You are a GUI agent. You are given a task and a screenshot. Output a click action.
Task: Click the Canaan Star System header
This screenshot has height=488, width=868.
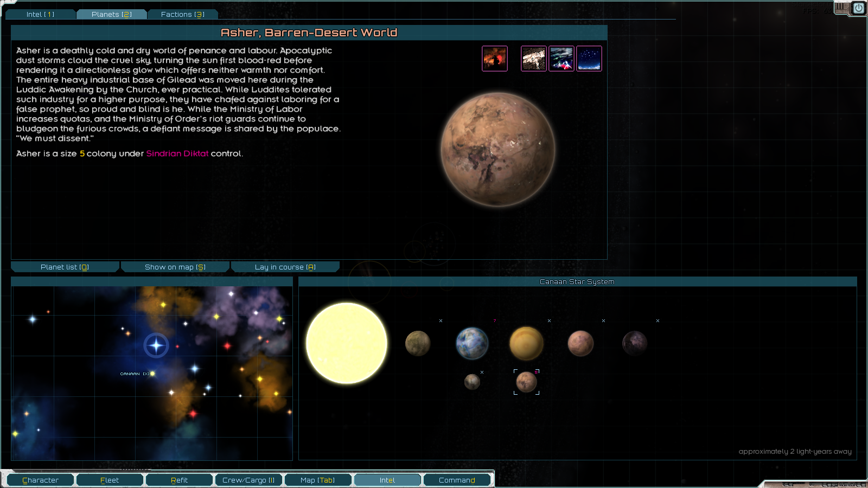(577, 281)
